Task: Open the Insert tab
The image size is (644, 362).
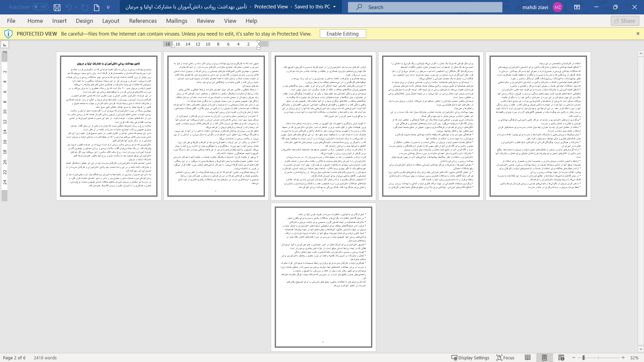Action: click(59, 21)
